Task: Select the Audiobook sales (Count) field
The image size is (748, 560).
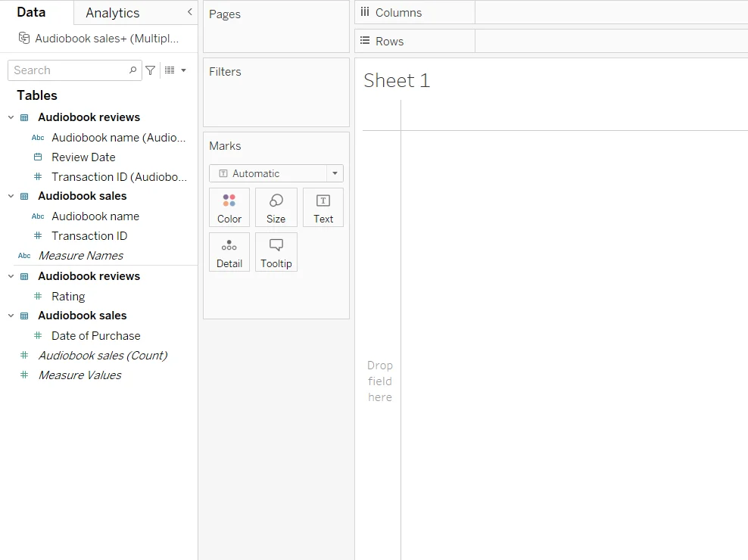Action: tap(102, 356)
